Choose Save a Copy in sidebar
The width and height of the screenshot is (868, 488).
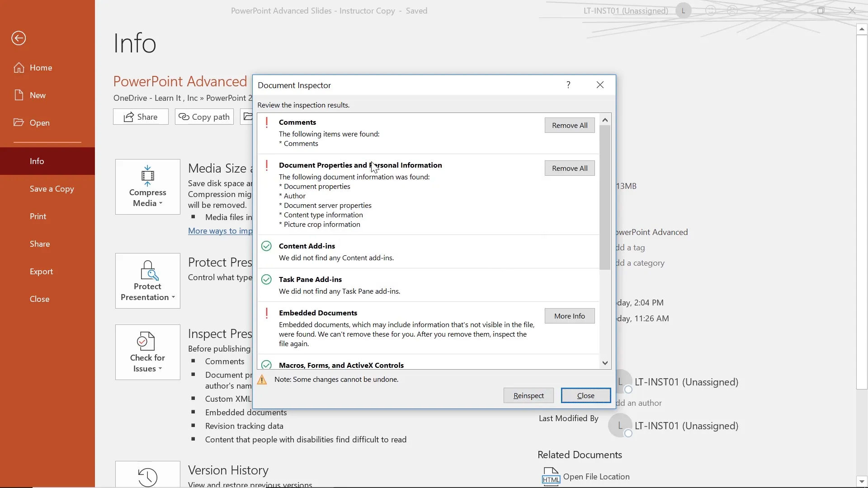click(x=47, y=189)
